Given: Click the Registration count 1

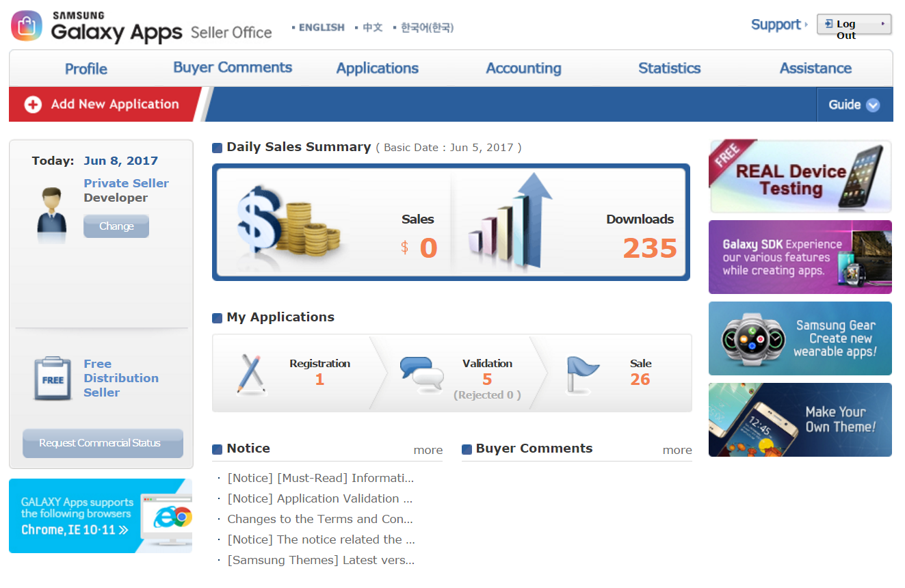Looking at the screenshot, I should pyautogui.click(x=319, y=379).
